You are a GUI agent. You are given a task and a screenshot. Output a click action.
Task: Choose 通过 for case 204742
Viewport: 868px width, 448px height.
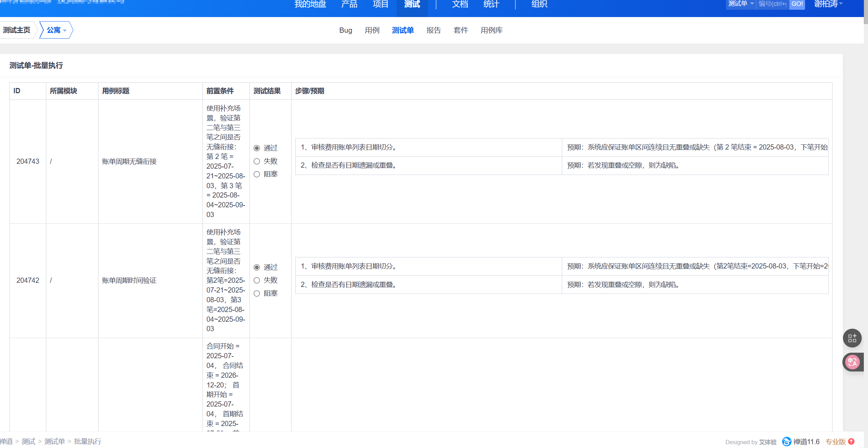[x=257, y=267]
